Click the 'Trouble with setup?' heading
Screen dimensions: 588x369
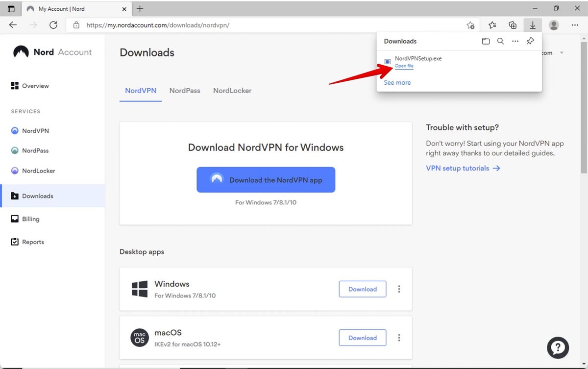463,127
